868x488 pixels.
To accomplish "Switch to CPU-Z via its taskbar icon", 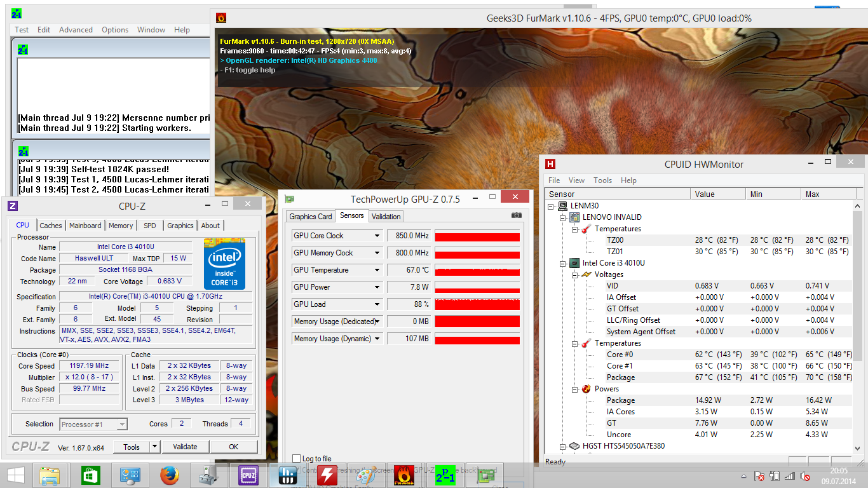I will pyautogui.click(x=248, y=475).
